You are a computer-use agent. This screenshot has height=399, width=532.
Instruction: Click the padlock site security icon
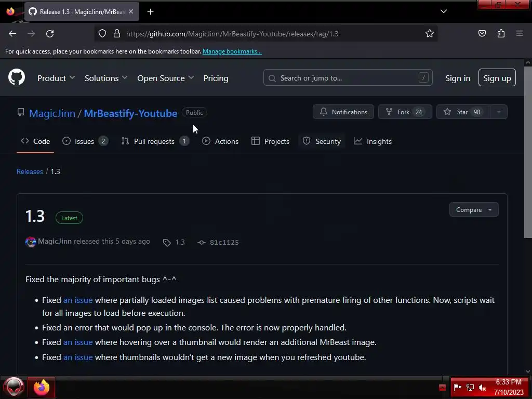[117, 34]
